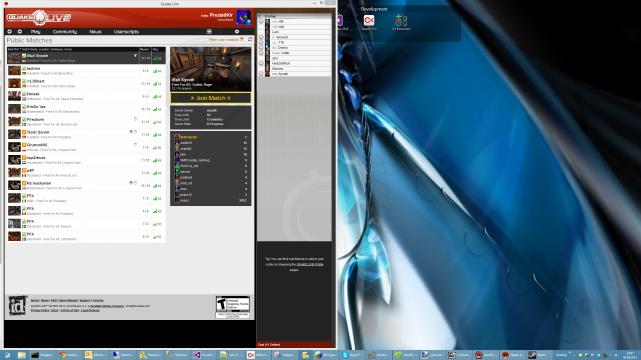Open Visual Studio from the taskbar
Image resolution: width=641 pixels, height=360 pixels.
[x=204, y=355]
